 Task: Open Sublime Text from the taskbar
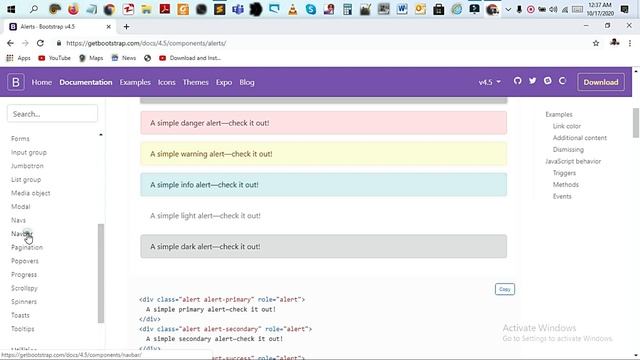pos(220,9)
